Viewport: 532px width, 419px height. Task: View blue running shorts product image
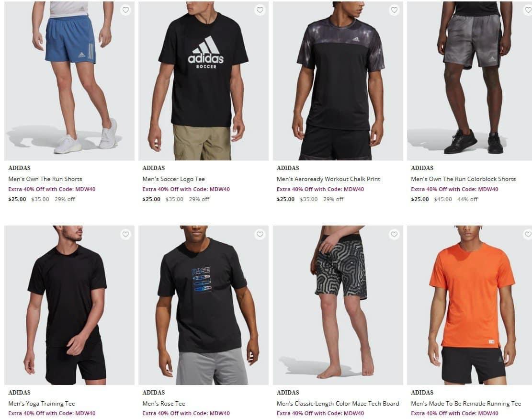69,81
